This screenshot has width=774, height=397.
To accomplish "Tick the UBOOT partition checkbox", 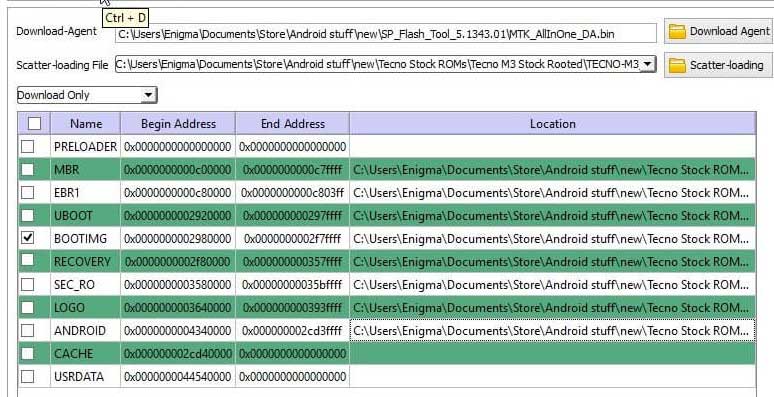I will [x=28, y=216].
